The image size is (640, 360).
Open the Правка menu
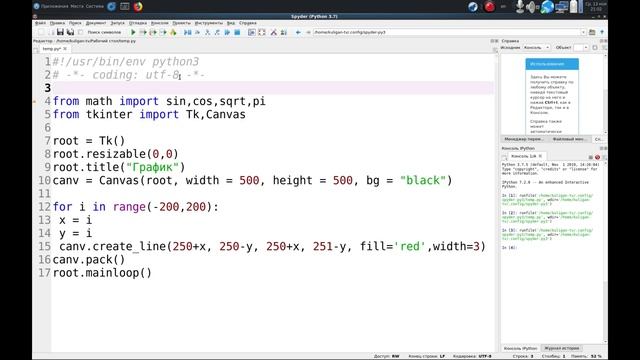coord(57,23)
